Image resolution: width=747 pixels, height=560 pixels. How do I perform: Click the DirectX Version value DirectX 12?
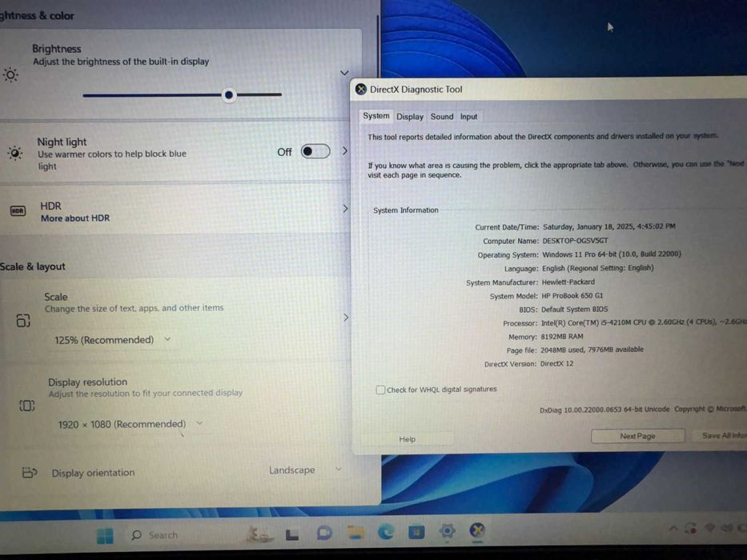pos(556,364)
